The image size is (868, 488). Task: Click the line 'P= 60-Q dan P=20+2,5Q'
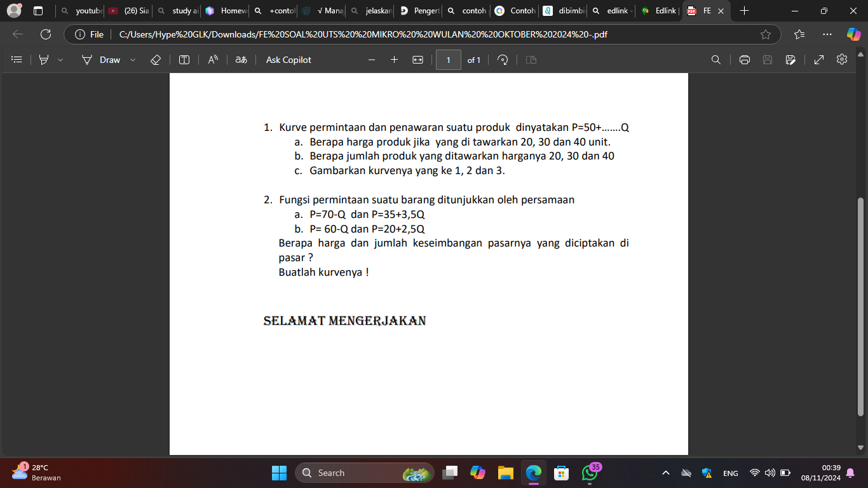click(367, 229)
